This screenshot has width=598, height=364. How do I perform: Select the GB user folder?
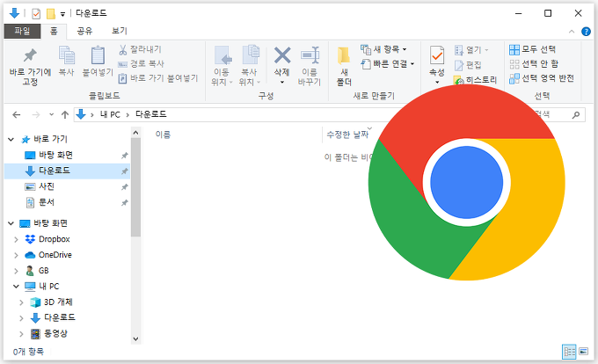click(43, 271)
